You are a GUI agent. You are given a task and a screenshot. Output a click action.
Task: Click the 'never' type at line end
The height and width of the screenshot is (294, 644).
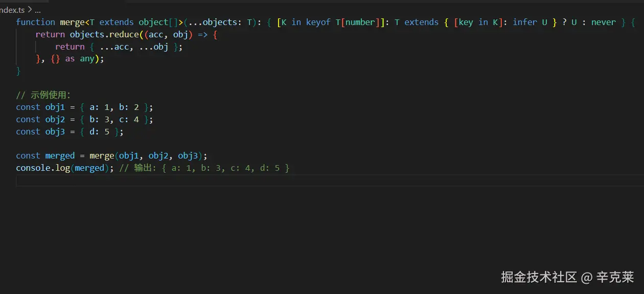603,22
